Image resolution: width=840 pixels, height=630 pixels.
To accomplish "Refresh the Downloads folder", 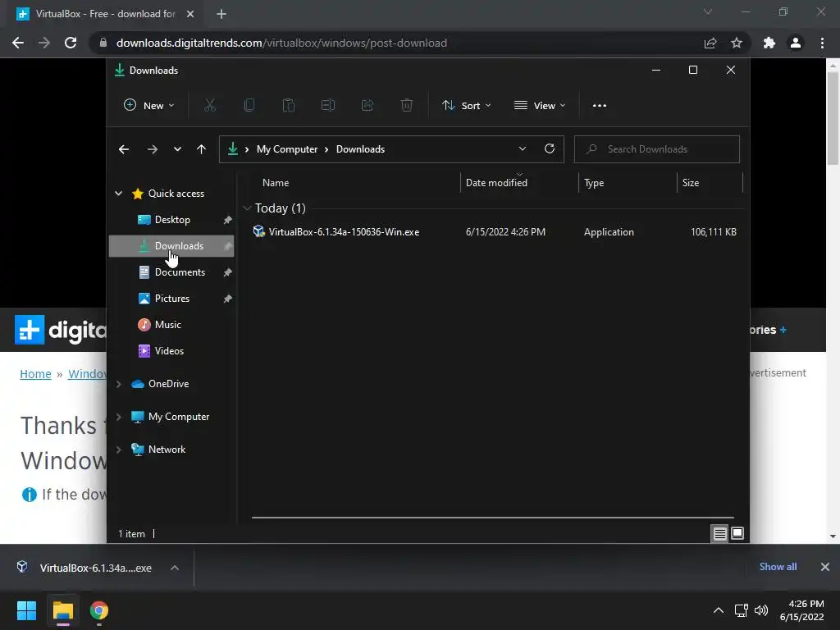I will click(549, 149).
